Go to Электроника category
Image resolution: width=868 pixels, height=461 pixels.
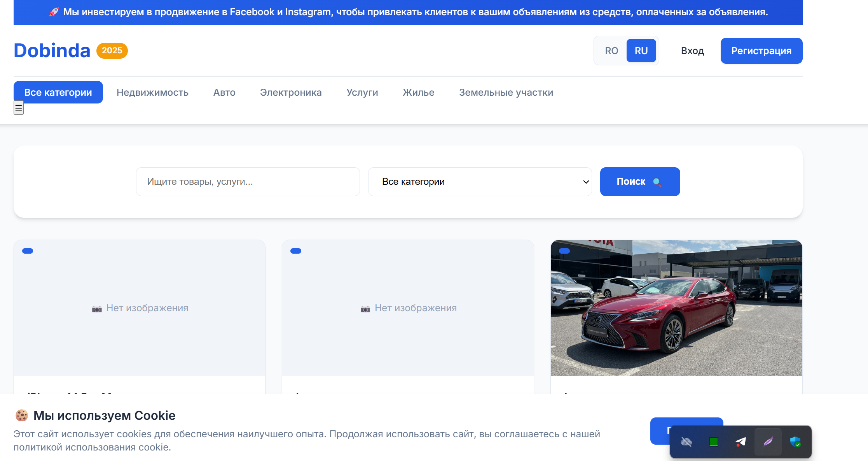(291, 92)
